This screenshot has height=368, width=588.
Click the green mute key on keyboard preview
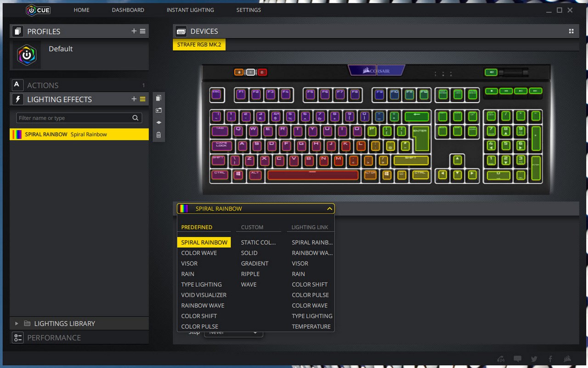491,72
